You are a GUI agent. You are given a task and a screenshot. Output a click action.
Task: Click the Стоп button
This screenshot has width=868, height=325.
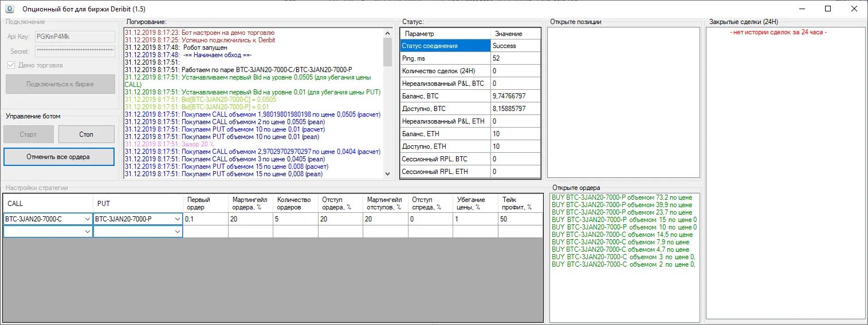(x=86, y=134)
